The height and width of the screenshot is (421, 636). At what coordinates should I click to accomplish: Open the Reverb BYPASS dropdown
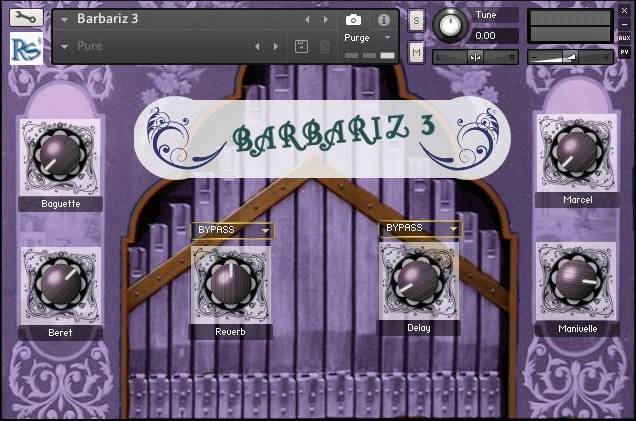click(x=232, y=231)
